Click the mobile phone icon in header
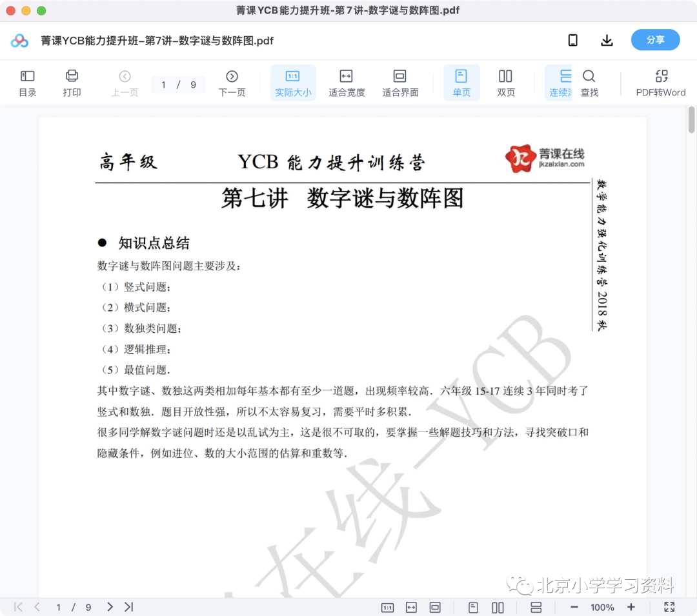 [x=573, y=41]
